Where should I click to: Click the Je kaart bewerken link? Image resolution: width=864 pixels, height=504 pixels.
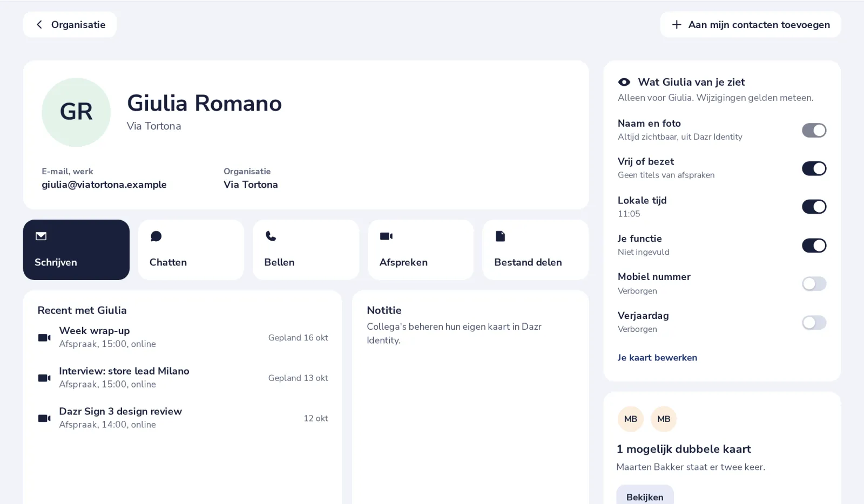coord(657,358)
